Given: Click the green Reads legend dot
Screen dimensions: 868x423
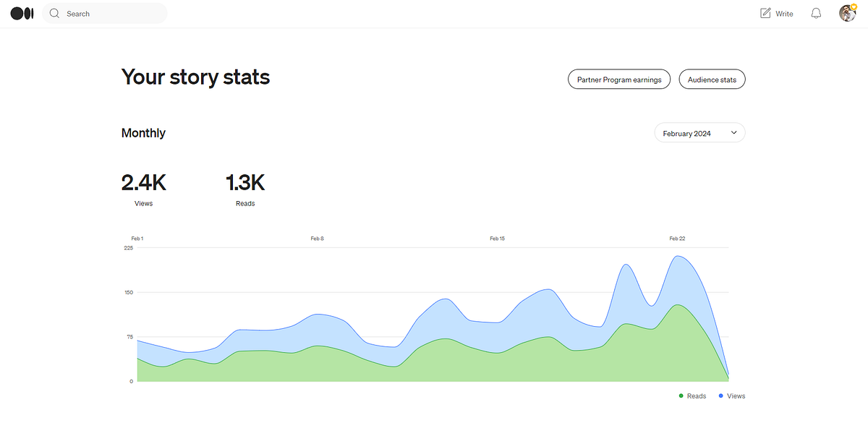Looking at the screenshot, I should 681,396.
